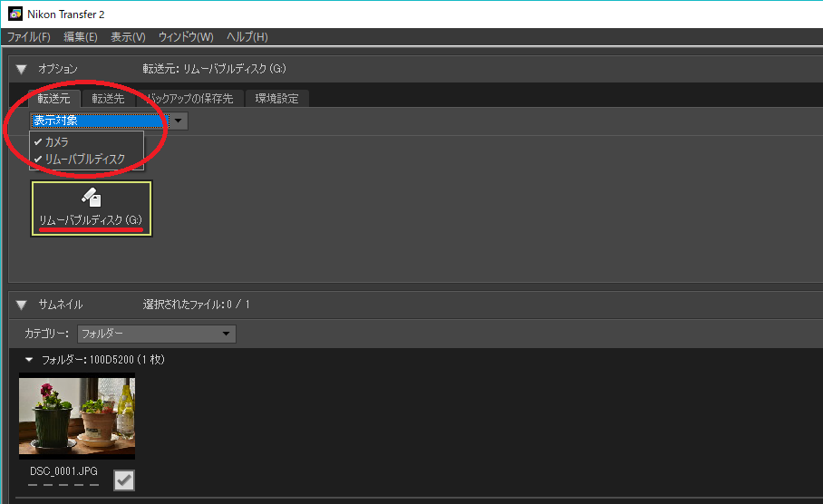Switch to the 転送元 tab
This screenshot has width=823, height=504.
(53, 98)
